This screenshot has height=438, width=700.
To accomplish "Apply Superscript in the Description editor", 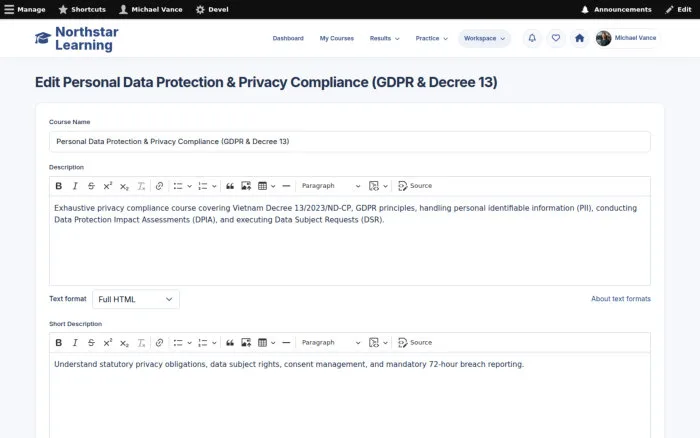I will [x=108, y=186].
